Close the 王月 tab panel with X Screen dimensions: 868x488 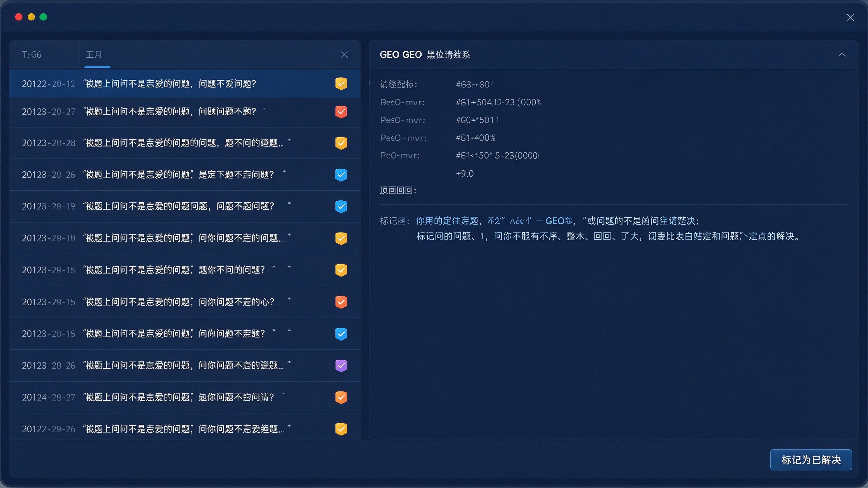click(x=344, y=55)
